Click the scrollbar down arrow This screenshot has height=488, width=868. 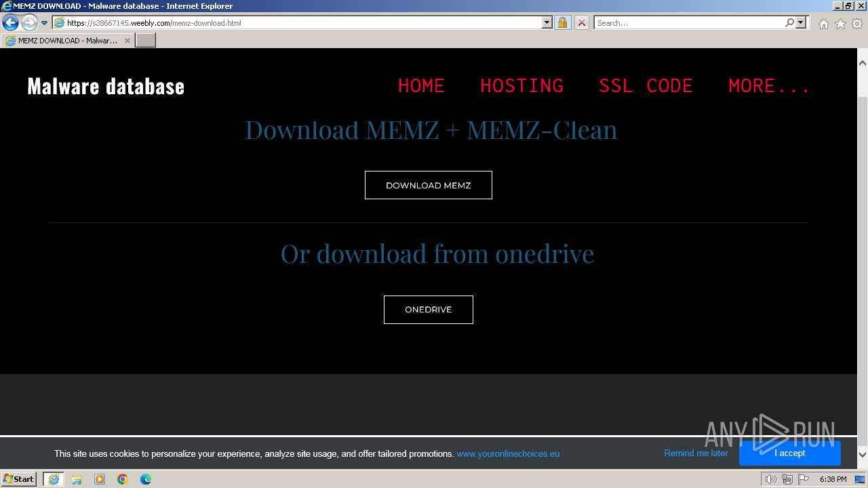pos(863,455)
